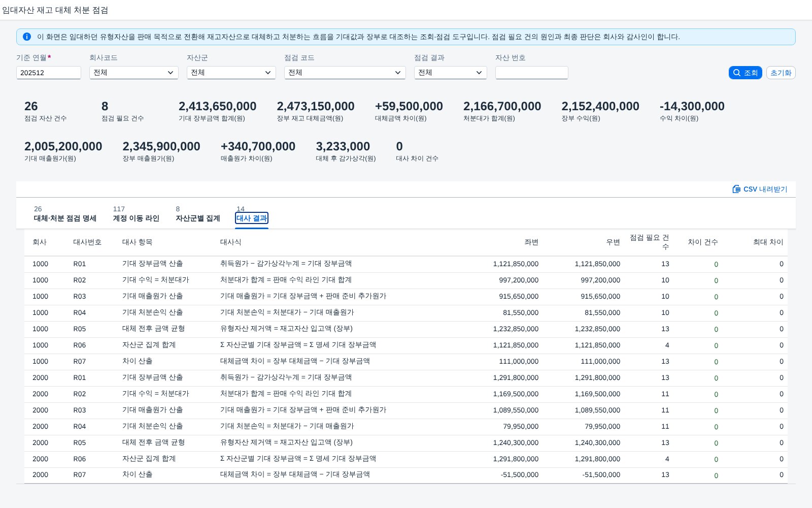Click 좌변 value 79,950,000
Viewport: 812px width, 508px height.
click(x=521, y=426)
